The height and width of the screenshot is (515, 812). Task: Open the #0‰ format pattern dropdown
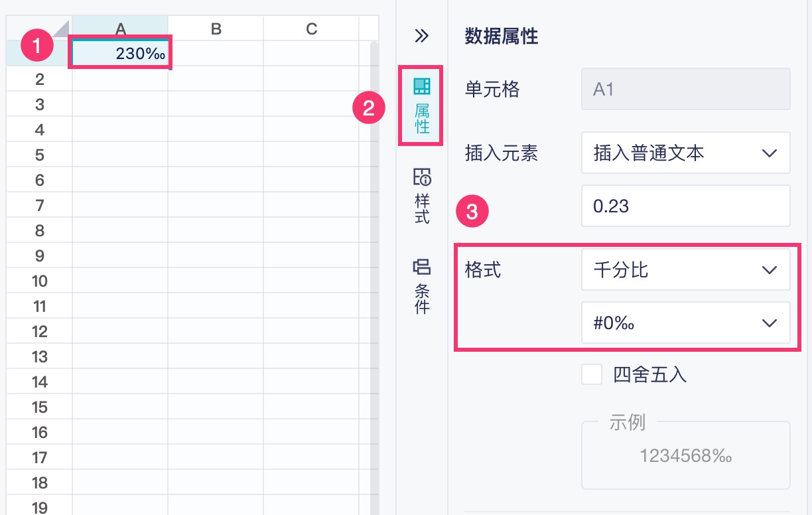click(685, 323)
